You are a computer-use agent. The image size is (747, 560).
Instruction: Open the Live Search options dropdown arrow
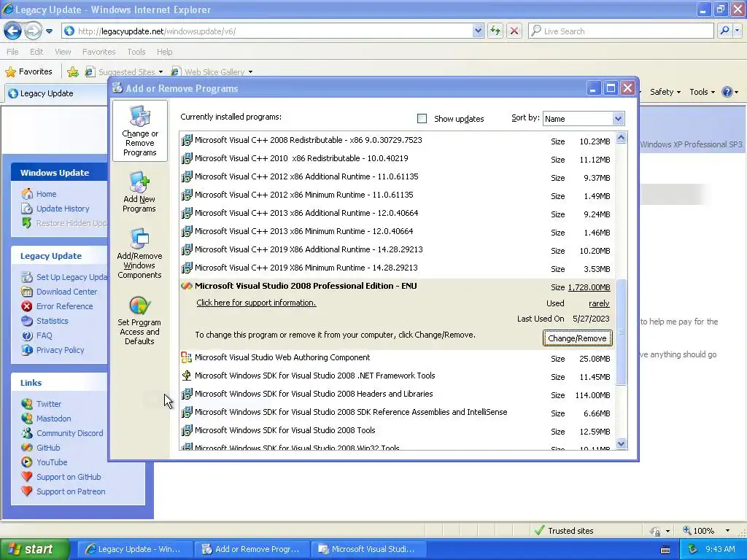(737, 31)
